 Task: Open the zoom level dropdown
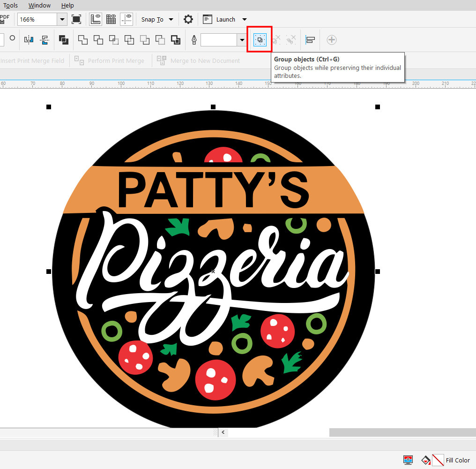62,19
